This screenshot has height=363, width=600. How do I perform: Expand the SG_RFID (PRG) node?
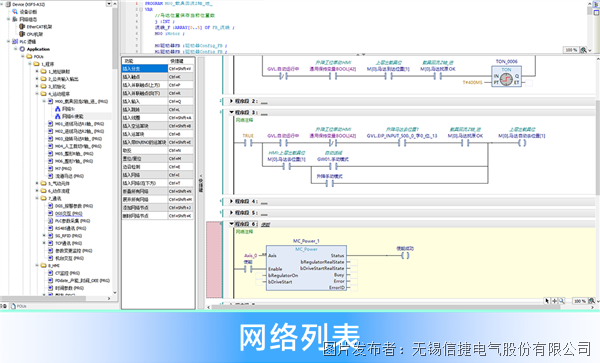click(x=44, y=236)
